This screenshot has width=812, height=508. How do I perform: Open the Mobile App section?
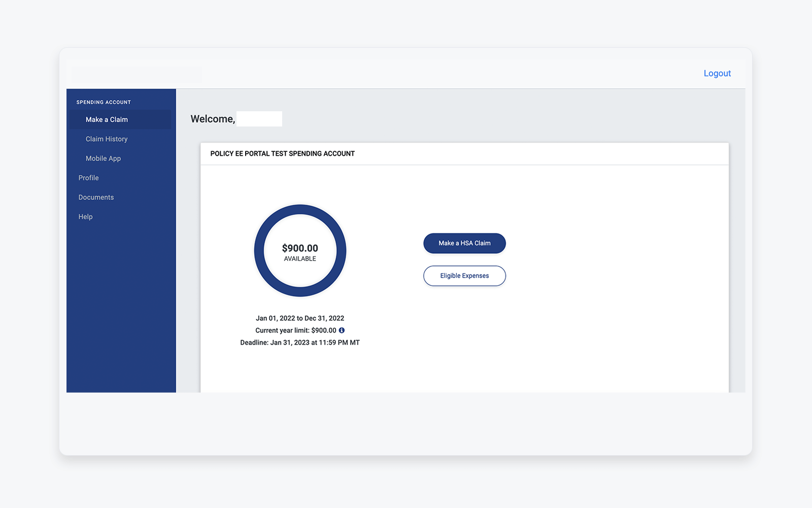point(103,158)
